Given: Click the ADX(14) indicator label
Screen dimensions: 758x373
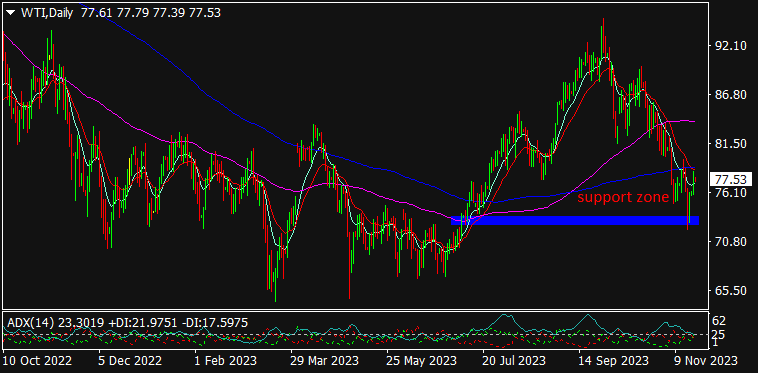Looking at the screenshot, I should tap(29, 323).
